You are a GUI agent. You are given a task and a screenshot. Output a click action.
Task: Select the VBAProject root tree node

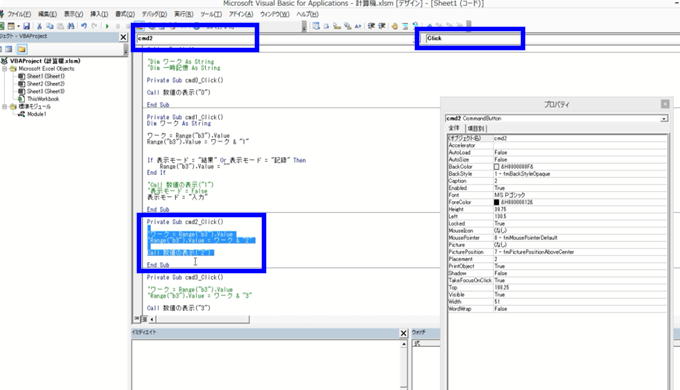(45, 61)
